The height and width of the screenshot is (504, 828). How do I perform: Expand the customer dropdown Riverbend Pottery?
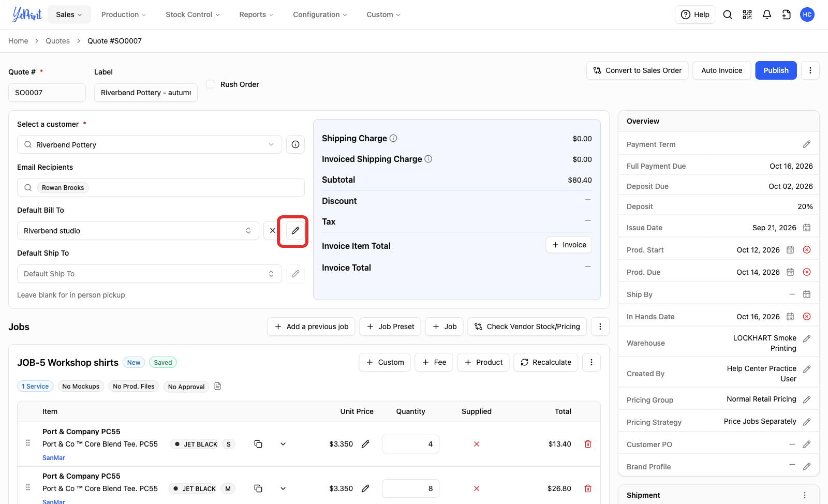(150, 144)
